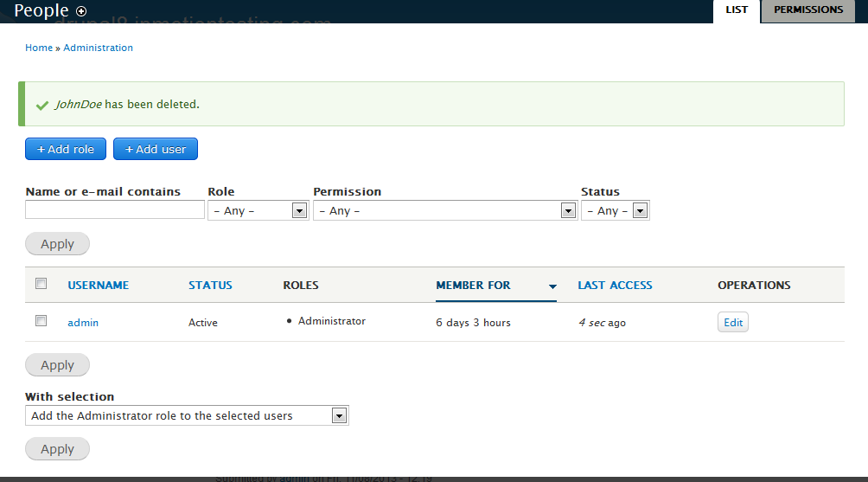
Task: Go to the Home breadcrumb link
Action: point(39,48)
